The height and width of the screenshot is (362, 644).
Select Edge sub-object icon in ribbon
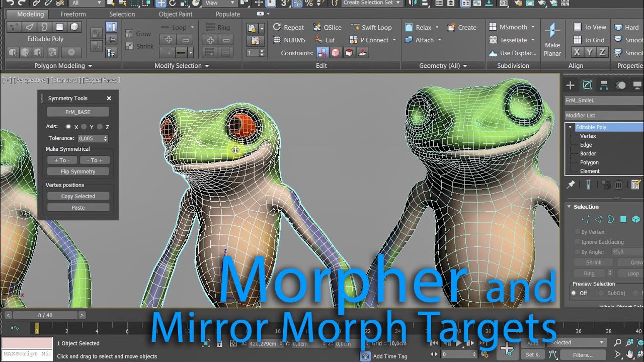tap(30, 27)
